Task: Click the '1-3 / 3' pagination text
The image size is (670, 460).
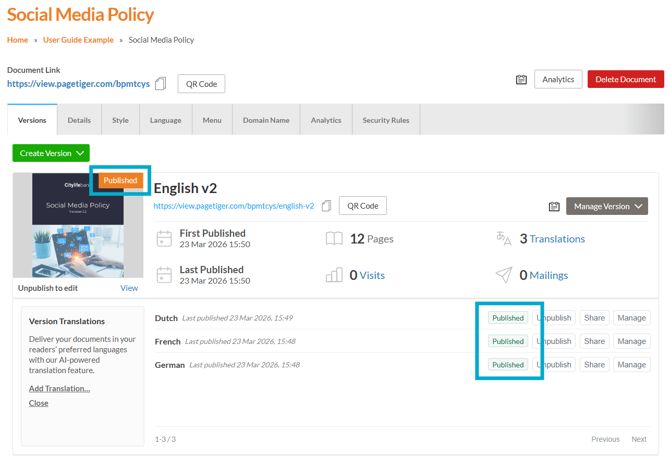Action: click(x=165, y=439)
